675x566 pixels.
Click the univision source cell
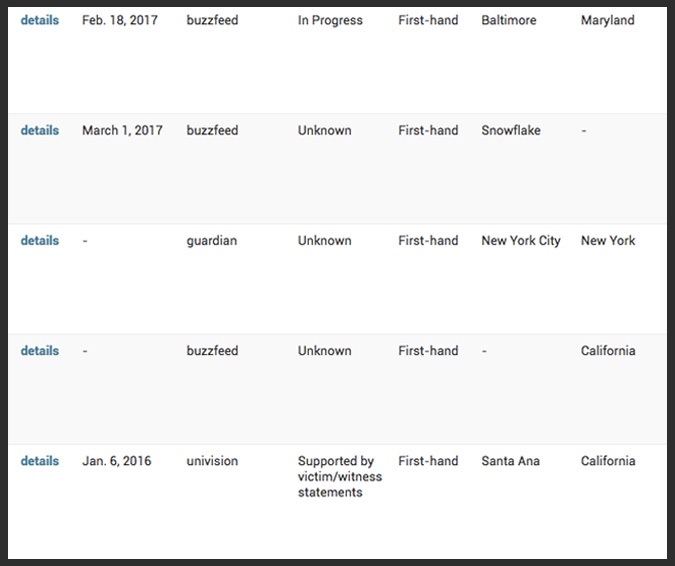point(212,461)
